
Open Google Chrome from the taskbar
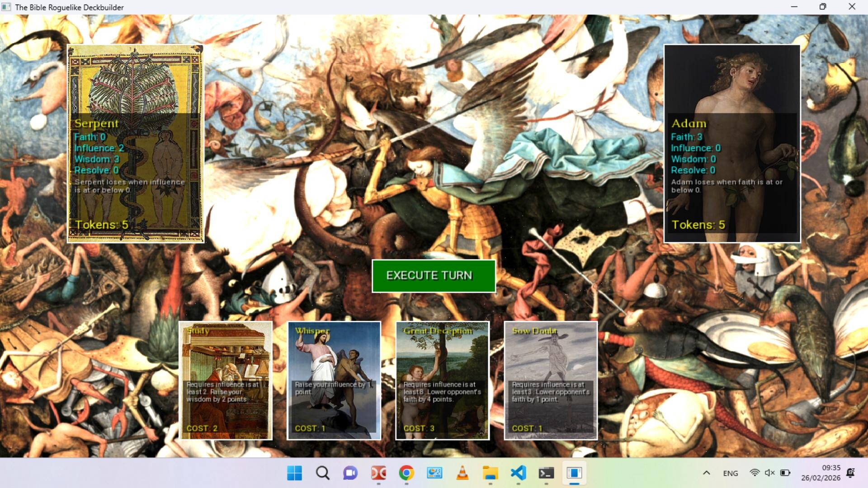click(406, 473)
